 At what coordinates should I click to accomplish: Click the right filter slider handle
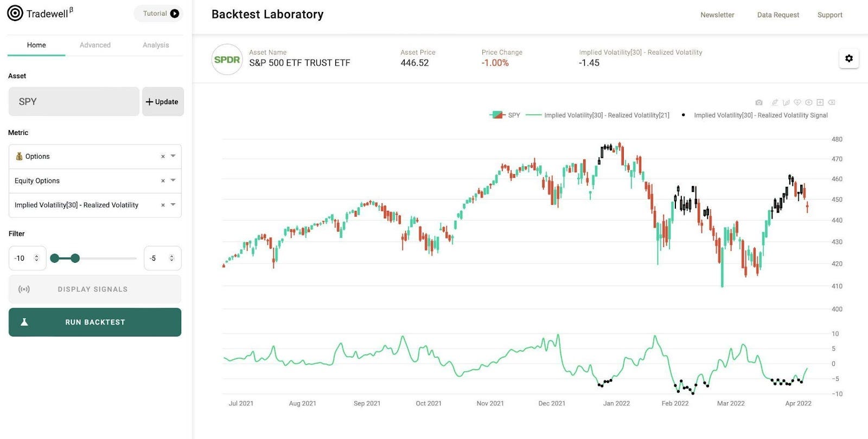point(75,259)
